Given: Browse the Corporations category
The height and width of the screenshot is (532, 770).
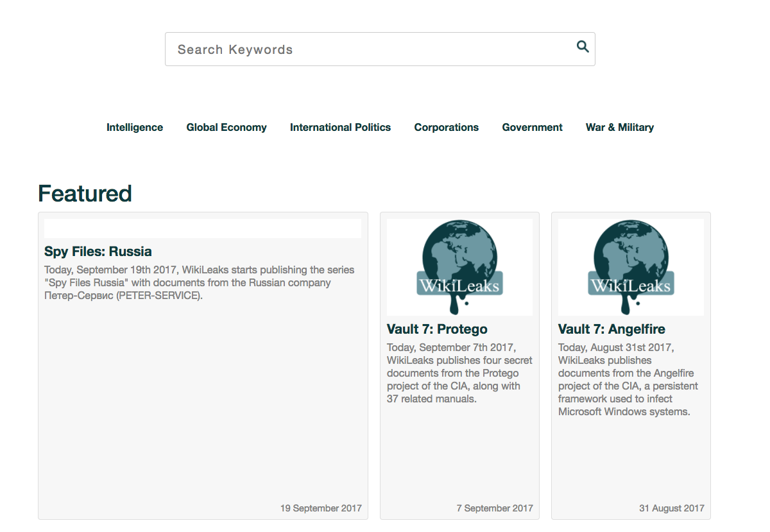Looking at the screenshot, I should tap(446, 127).
